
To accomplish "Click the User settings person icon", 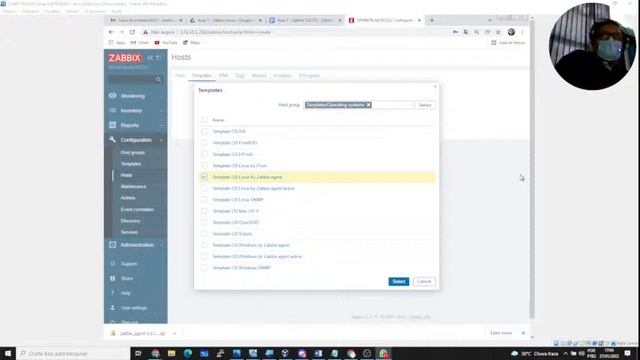I will coord(113,308).
